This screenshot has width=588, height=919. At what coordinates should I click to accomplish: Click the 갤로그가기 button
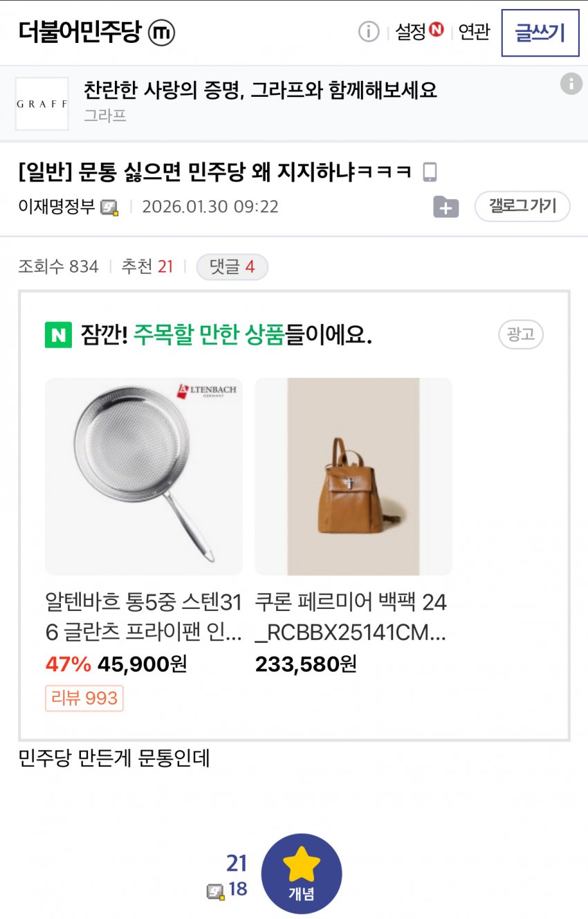[x=522, y=206]
